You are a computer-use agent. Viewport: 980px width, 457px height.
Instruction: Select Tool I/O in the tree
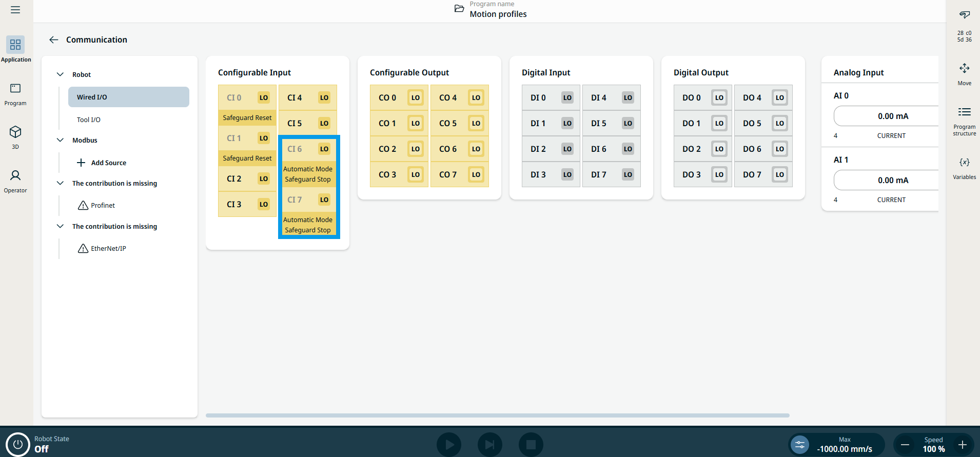[89, 120]
